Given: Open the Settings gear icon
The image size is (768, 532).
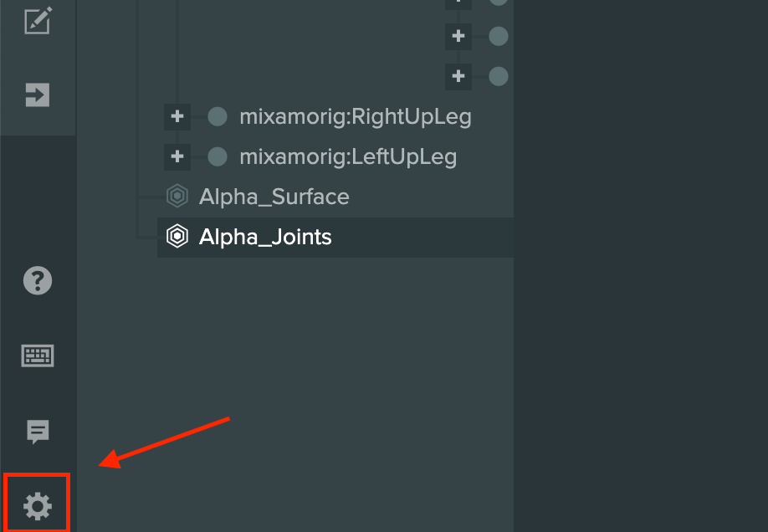Looking at the screenshot, I should [x=37, y=505].
